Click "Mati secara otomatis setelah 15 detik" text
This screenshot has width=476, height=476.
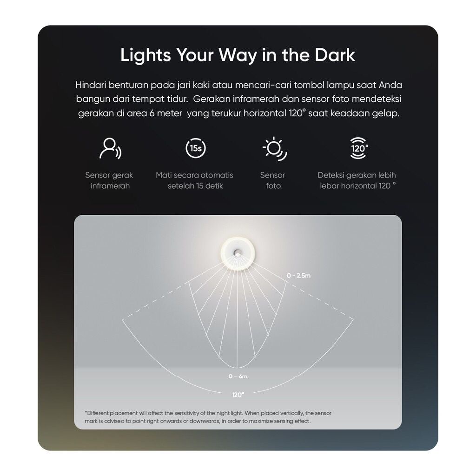click(x=195, y=180)
